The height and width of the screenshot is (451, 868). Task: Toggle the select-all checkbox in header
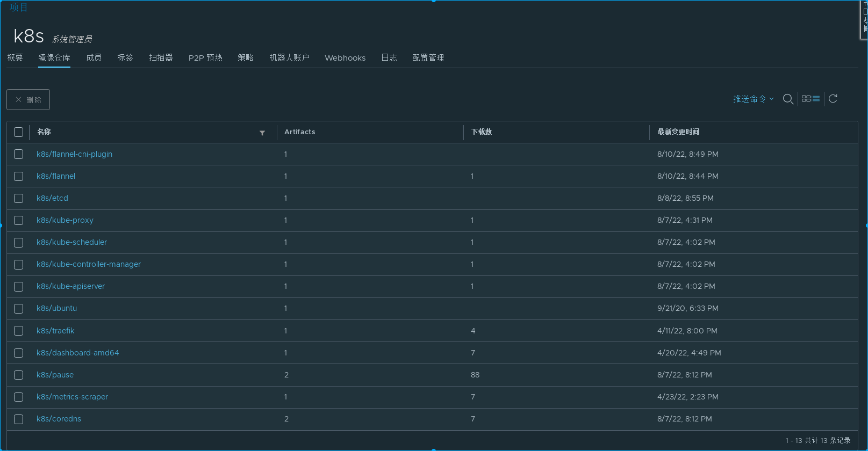[19, 132]
